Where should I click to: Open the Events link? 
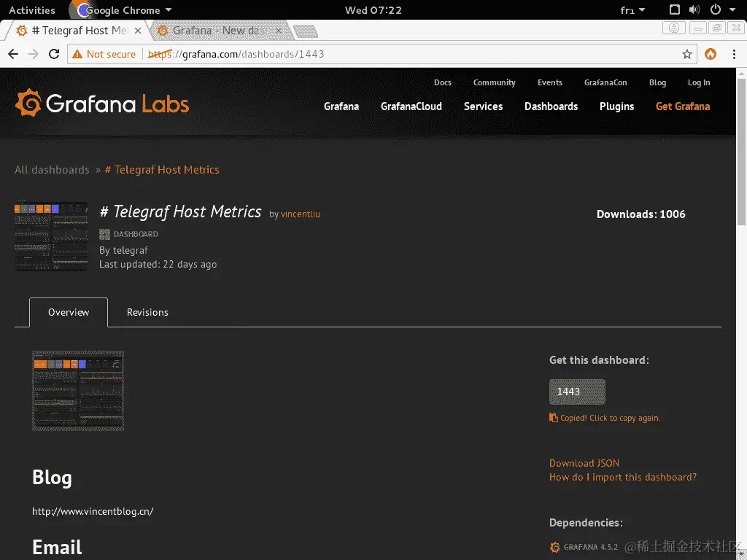550,82
